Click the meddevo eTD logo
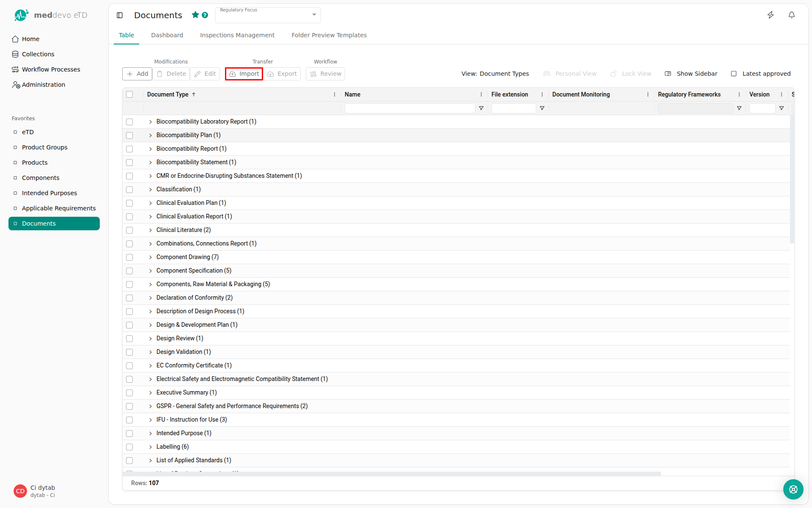This screenshot has width=812, height=508. 50,15
